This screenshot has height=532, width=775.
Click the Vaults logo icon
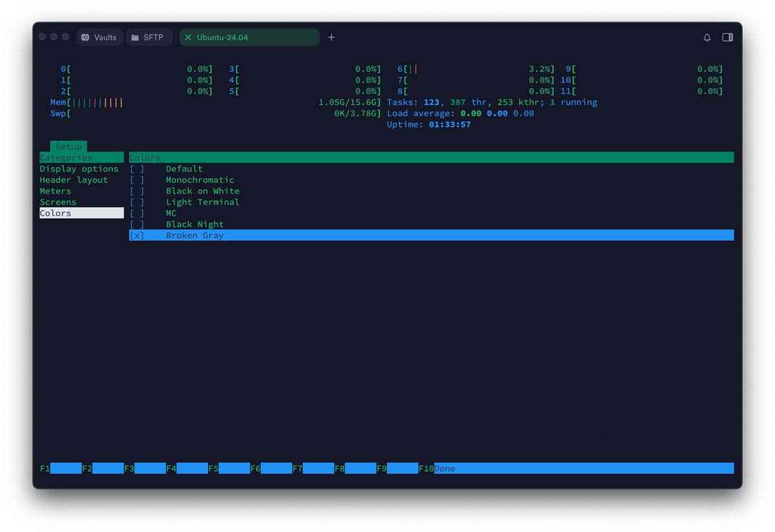(85, 37)
